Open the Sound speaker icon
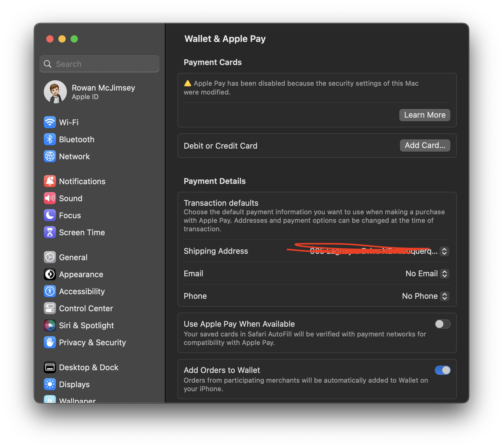Viewport: 503px width, 448px height. [x=50, y=198]
